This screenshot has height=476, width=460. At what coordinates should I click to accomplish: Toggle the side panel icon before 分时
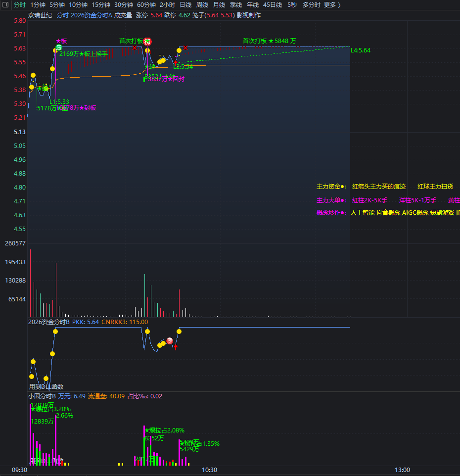click(5, 5)
